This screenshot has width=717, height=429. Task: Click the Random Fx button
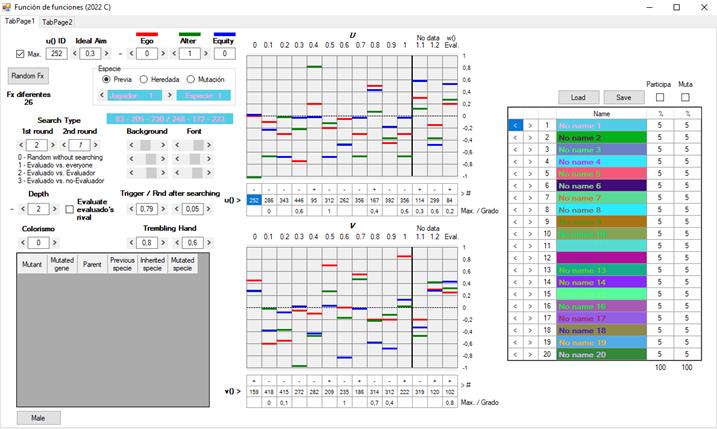(x=30, y=75)
